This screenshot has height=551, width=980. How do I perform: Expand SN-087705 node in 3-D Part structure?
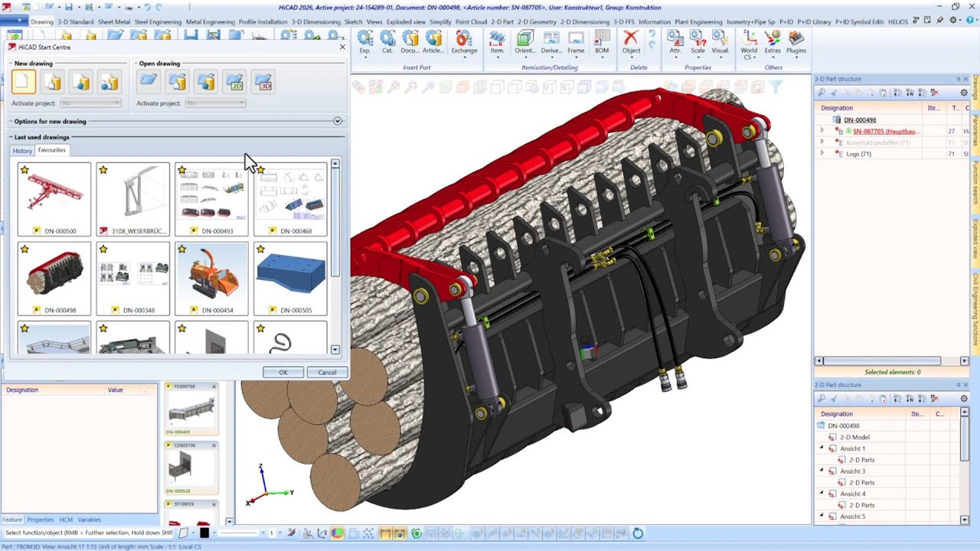822,131
